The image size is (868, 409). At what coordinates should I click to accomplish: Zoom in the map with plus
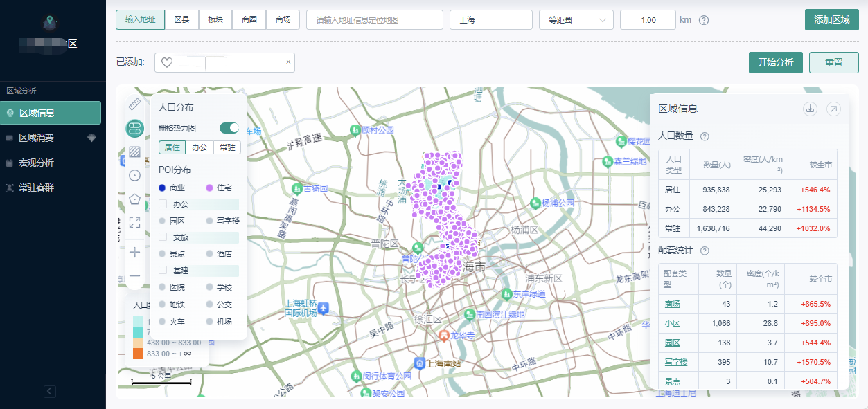(135, 252)
